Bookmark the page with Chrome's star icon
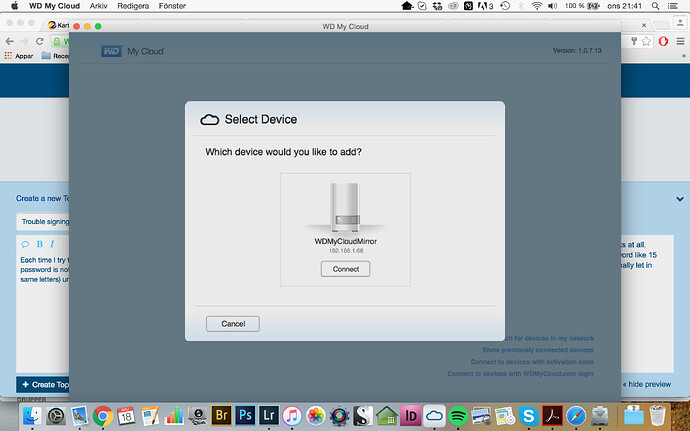The height and width of the screenshot is (431, 690). tap(646, 41)
